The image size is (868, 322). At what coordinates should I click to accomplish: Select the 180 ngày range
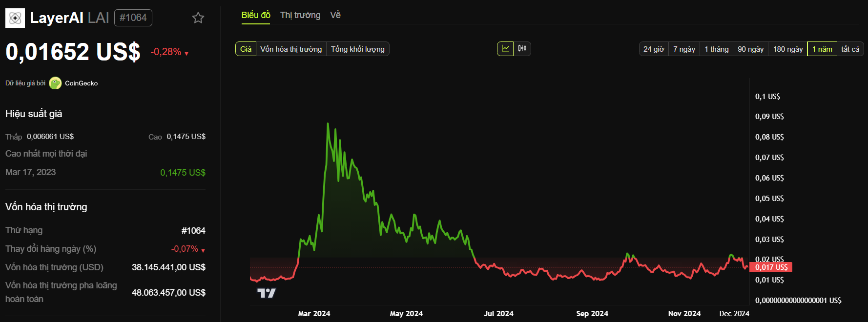(788, 49)
